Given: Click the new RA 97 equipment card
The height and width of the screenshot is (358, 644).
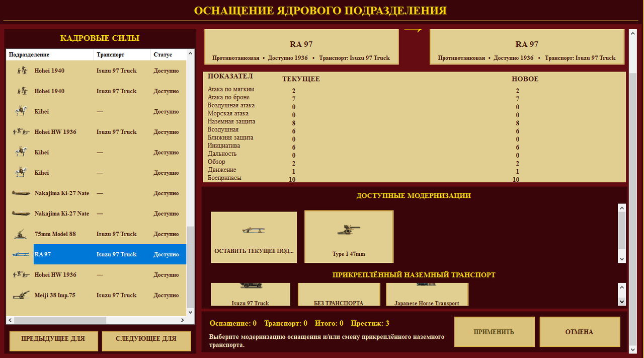Looking at the screenshot, I should (527, 47).
